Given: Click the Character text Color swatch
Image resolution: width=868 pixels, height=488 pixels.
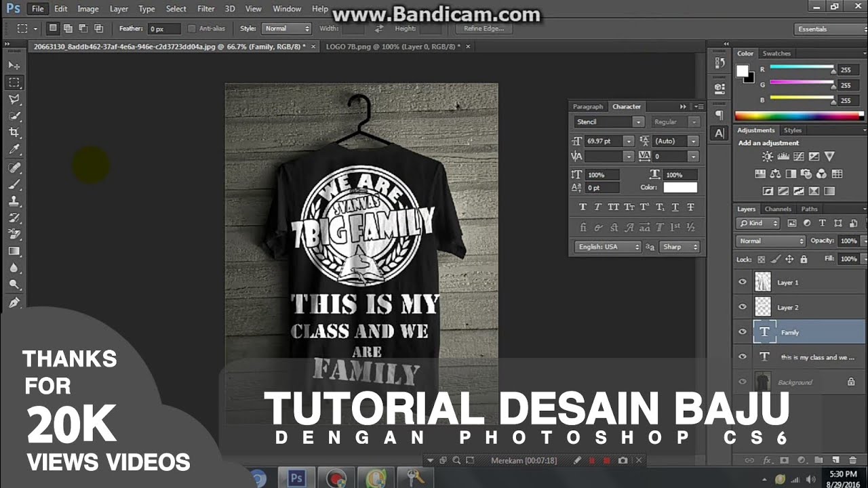Looking at the screenshot, I should pyautogui.click(x=680, y=188).
